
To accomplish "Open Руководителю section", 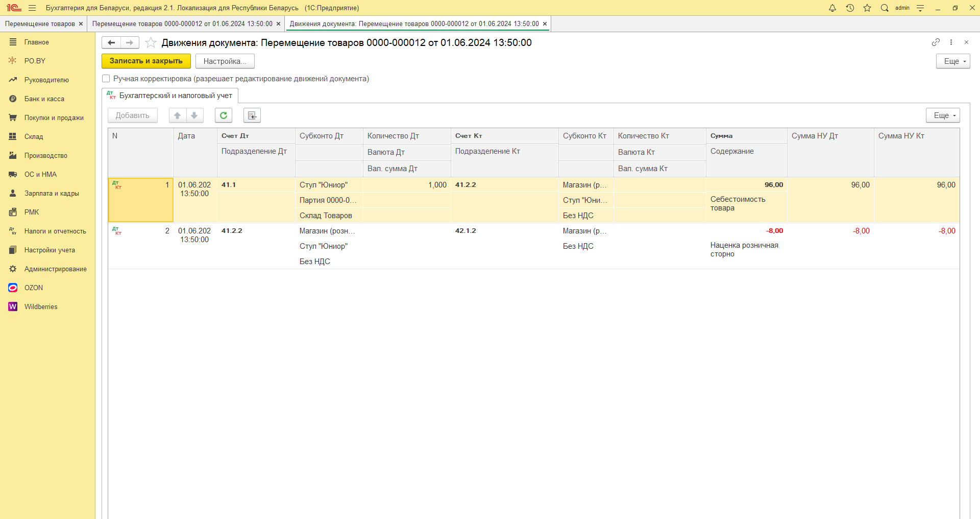I will click(46, 80).
